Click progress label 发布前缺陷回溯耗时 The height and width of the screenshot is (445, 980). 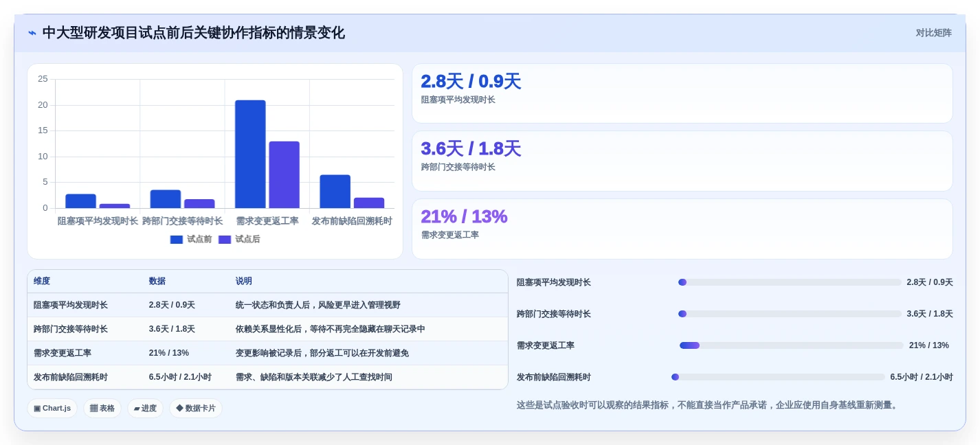pyautogui.click(x=554, y=377)
